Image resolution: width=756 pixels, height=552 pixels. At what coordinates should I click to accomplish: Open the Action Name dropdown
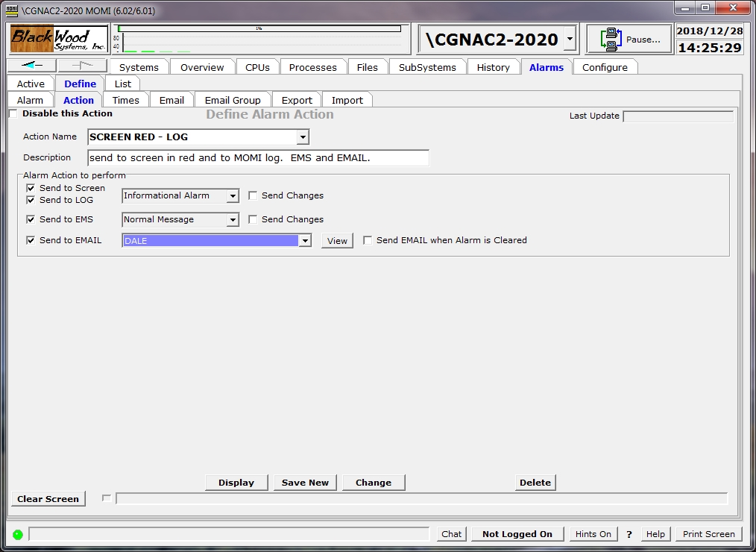tap(302, 137)
